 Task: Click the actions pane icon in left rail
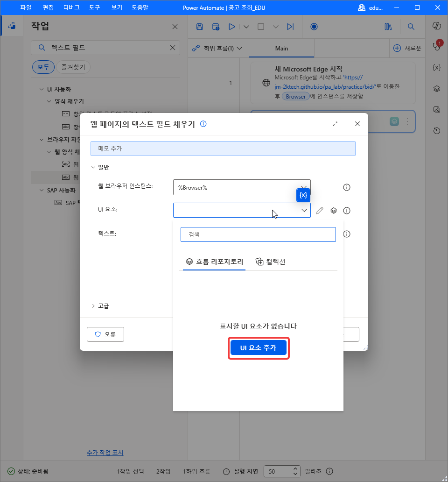coord(12,26)
